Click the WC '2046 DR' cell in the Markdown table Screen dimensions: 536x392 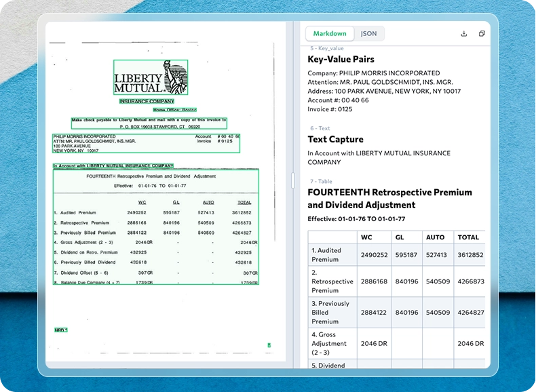point(374,343)
